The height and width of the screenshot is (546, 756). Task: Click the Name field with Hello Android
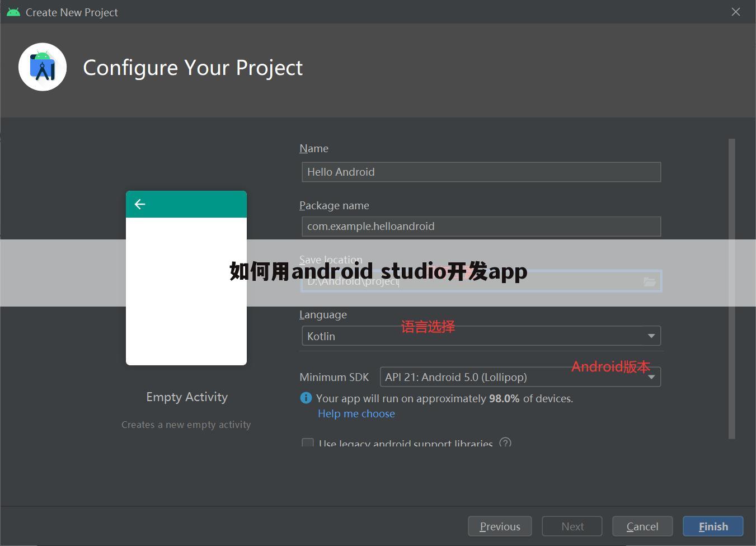coord(481,172)
